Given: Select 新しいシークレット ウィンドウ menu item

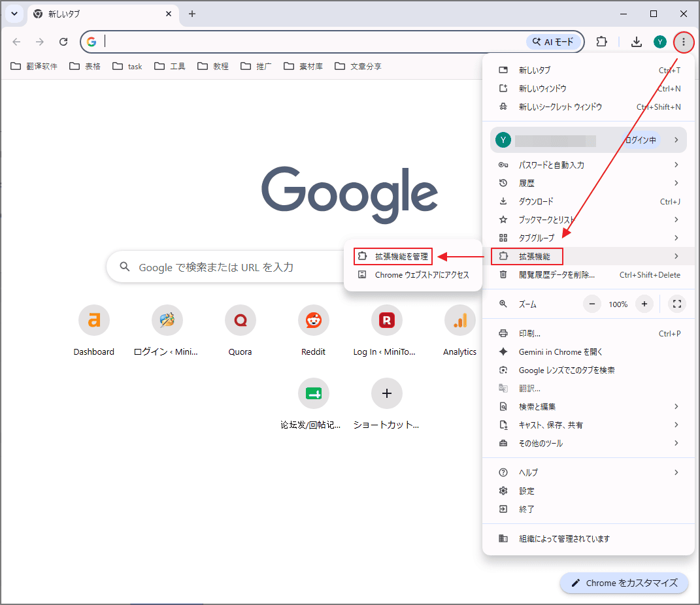Looking at the screenshot, I should point(589,106).
